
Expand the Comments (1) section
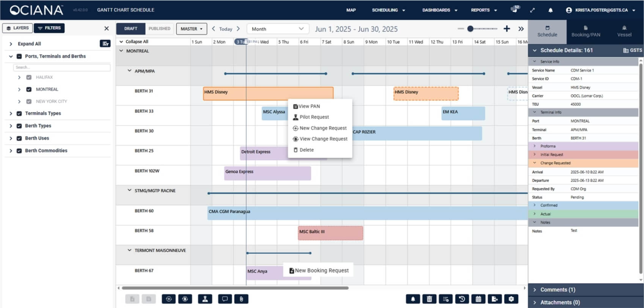558,290
